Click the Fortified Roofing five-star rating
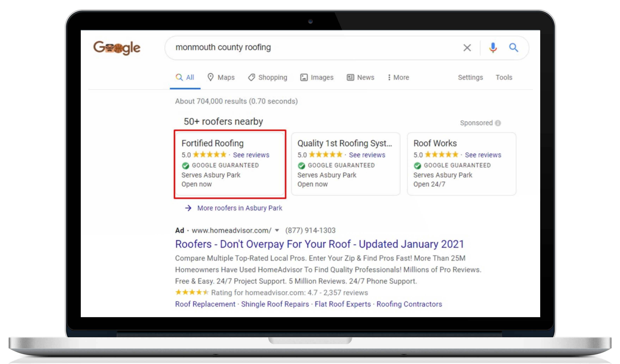The width and height of the screenshot is (620, 364). pos(210,155)
